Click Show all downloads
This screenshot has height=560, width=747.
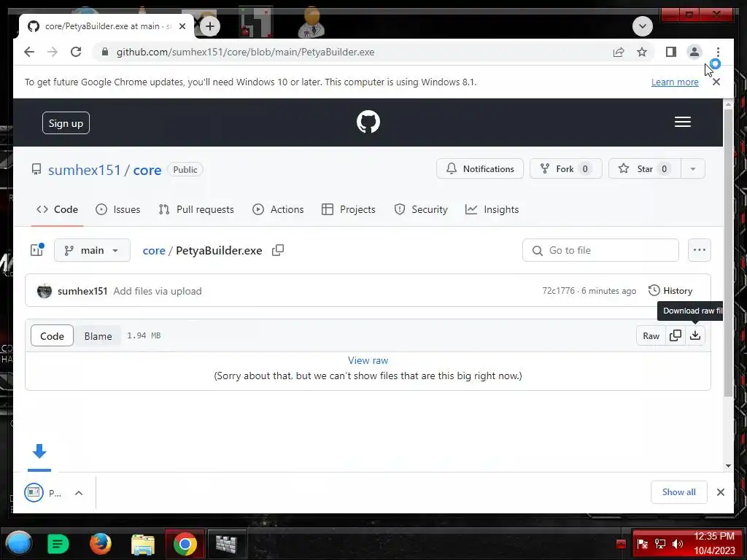[678, 492]
